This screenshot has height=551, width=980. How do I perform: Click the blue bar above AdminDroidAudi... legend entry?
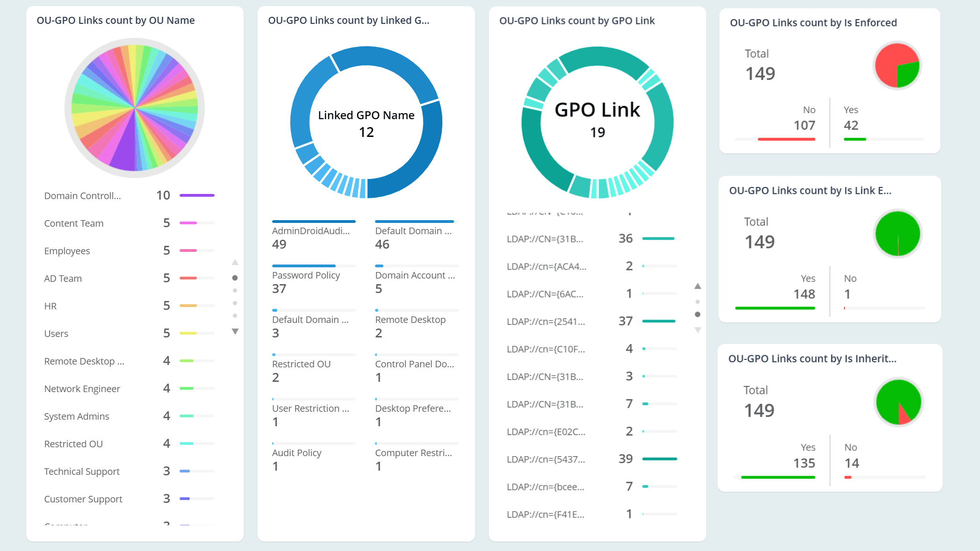click(313, 221)
